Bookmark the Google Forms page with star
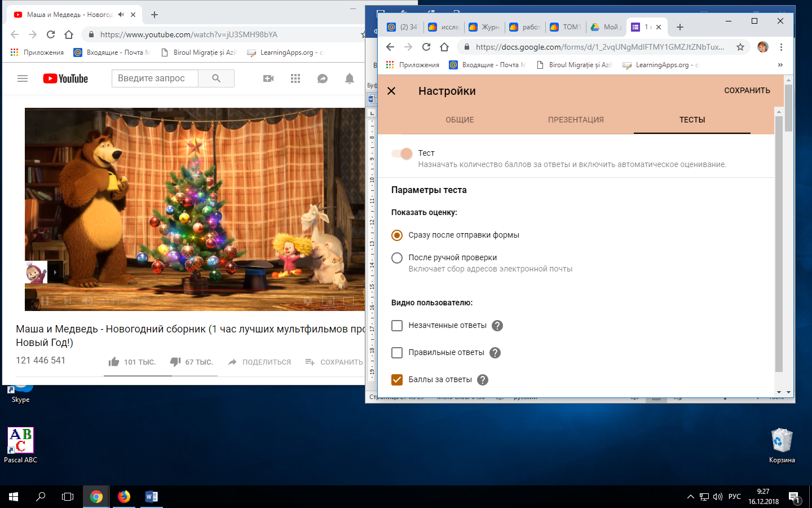This screenshot has height=508, width=812. [x=740, y=47]
